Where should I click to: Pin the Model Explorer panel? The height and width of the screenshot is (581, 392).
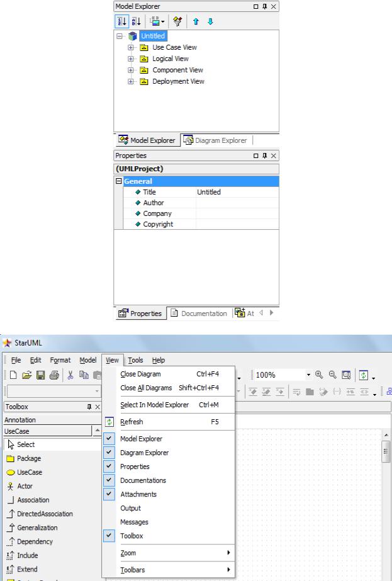264,6
